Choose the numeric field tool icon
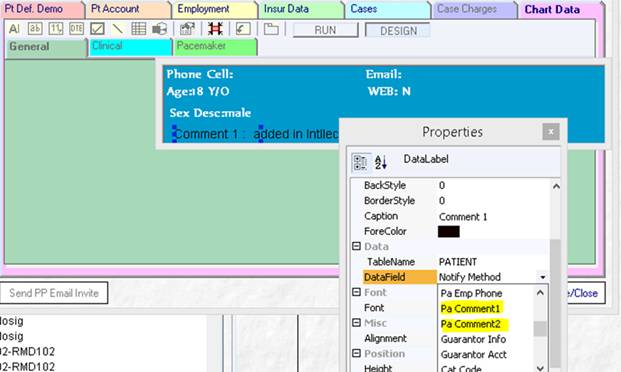 click(x=55, y=29)
